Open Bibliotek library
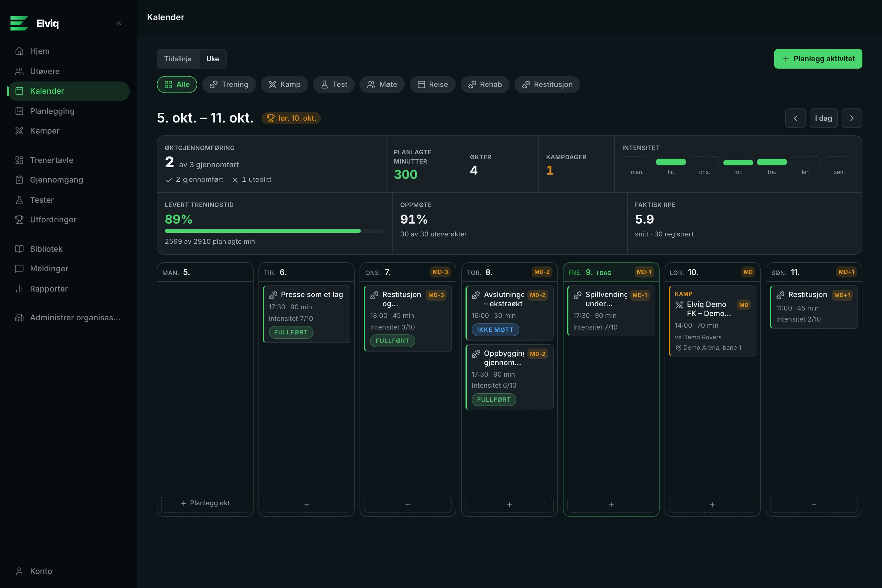 click(69, 249)
